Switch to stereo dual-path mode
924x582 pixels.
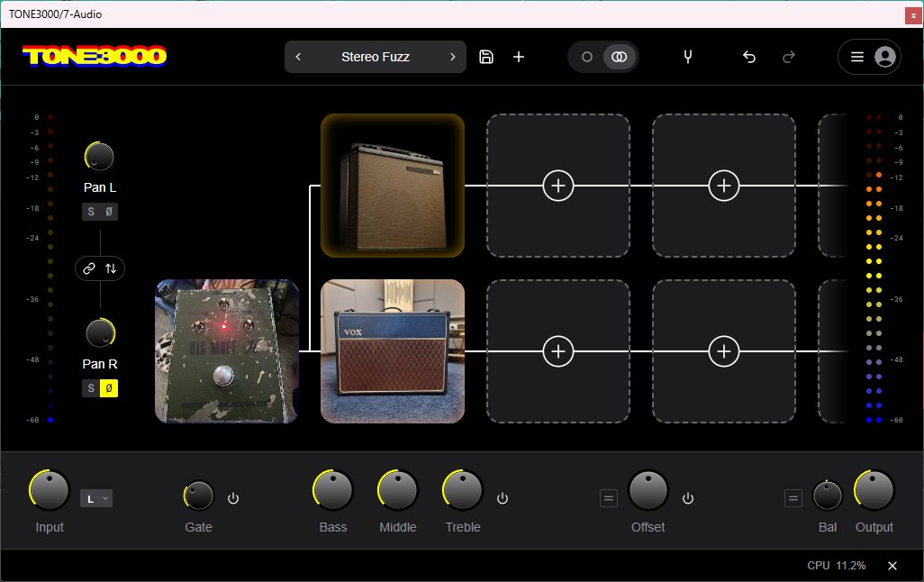click(619, 57)
